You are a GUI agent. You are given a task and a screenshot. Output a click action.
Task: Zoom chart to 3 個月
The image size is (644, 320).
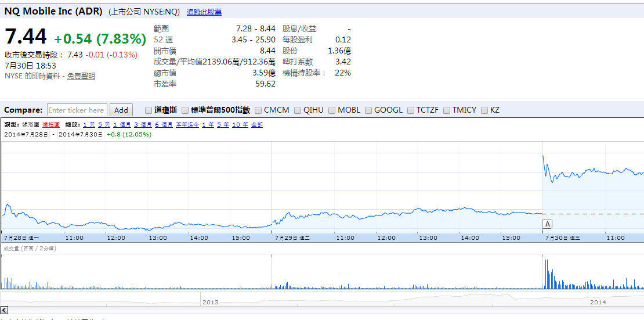pos(142,125)
